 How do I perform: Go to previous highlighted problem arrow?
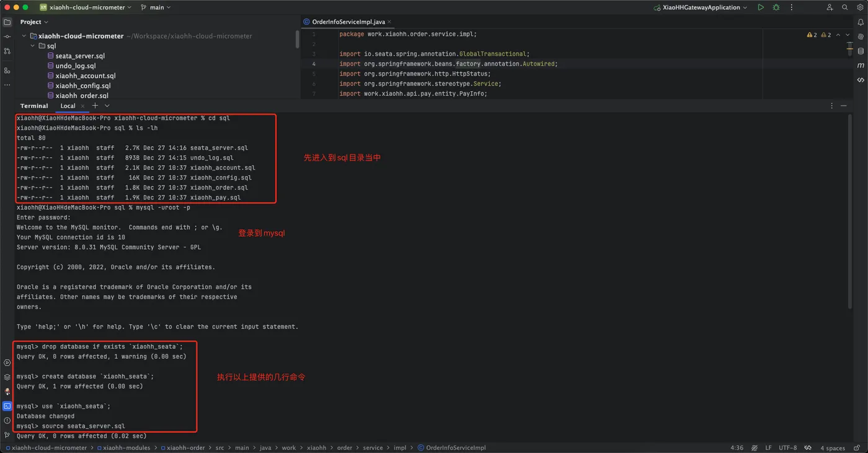(x=838, y=35)
